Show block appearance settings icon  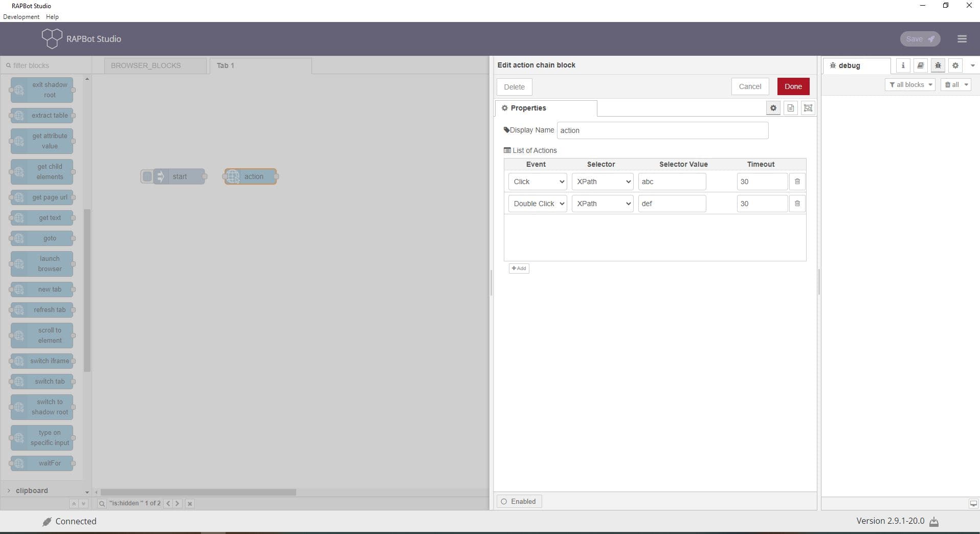pos(808,108)
